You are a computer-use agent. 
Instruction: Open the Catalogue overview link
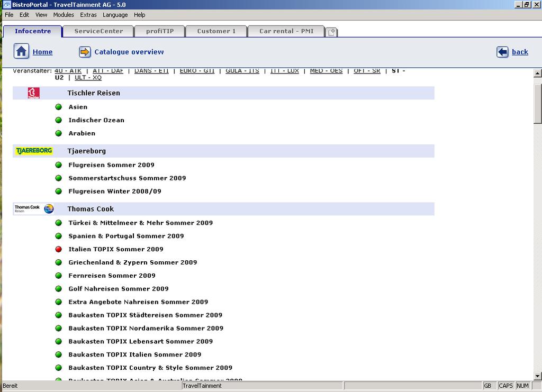pos(129,52)
